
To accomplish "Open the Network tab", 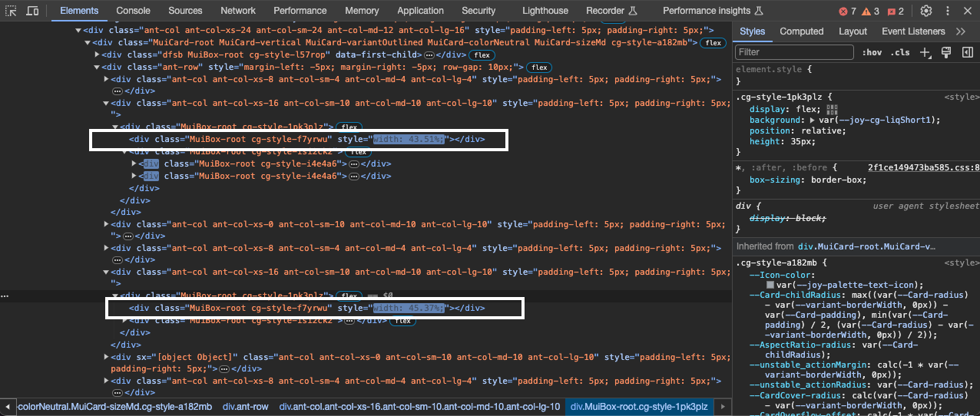I will pos(238,11).
